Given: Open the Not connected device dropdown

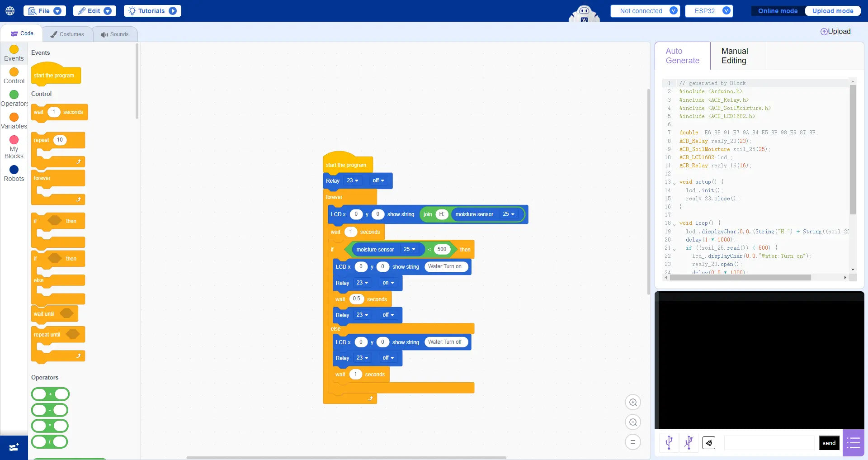Looking at the screenshot, I should point(644,10).
